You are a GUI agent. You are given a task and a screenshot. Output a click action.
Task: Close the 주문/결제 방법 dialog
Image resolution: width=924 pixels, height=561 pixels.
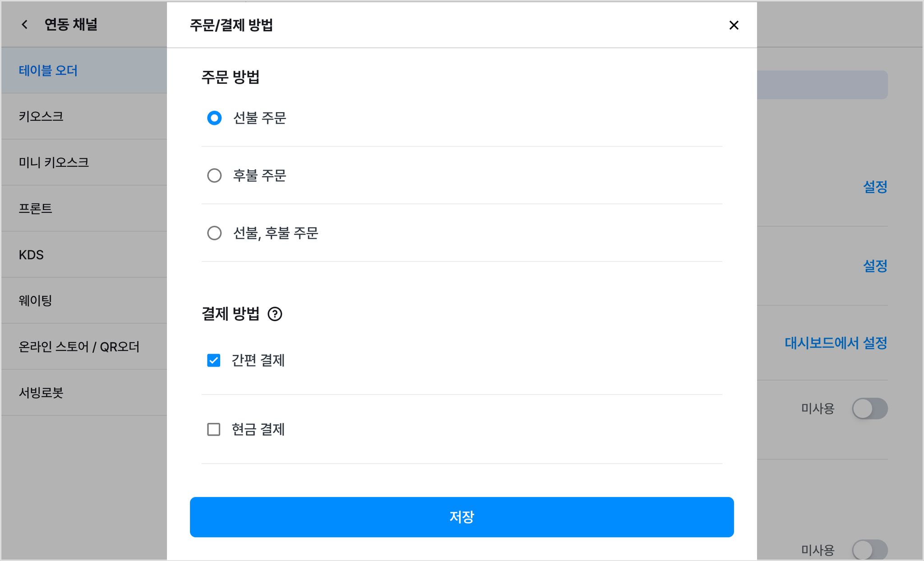[734, 25]
